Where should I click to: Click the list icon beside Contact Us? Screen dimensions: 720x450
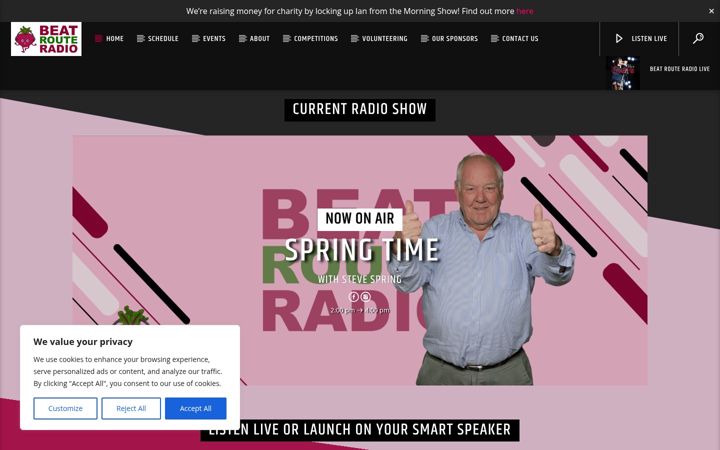point(495,39)
